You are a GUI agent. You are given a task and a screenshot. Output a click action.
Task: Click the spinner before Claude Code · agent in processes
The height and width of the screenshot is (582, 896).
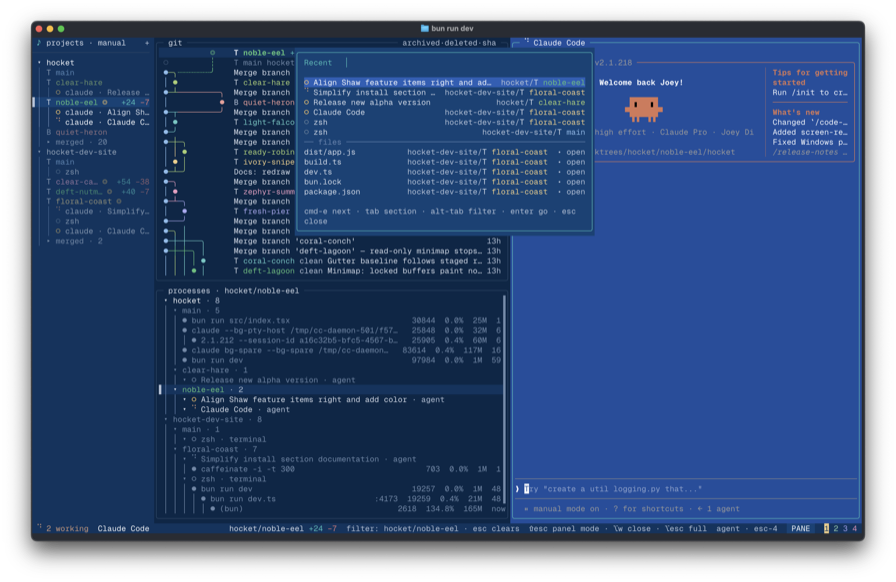point(194,409)
